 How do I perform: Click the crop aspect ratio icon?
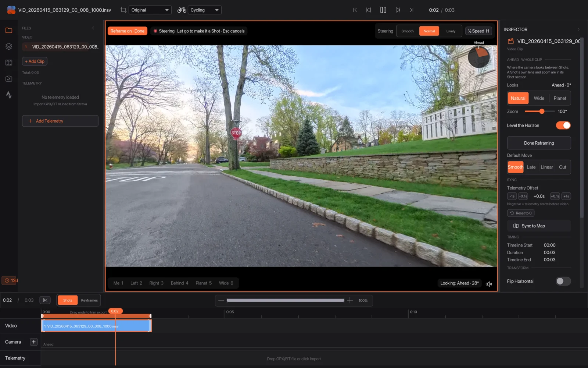click(x=123, y=10)
